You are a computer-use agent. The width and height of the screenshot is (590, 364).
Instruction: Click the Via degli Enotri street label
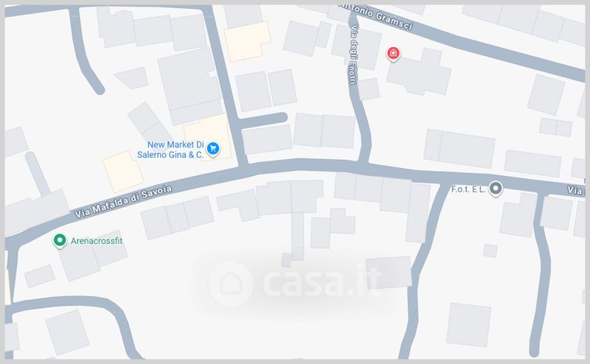tap(353, 55)
